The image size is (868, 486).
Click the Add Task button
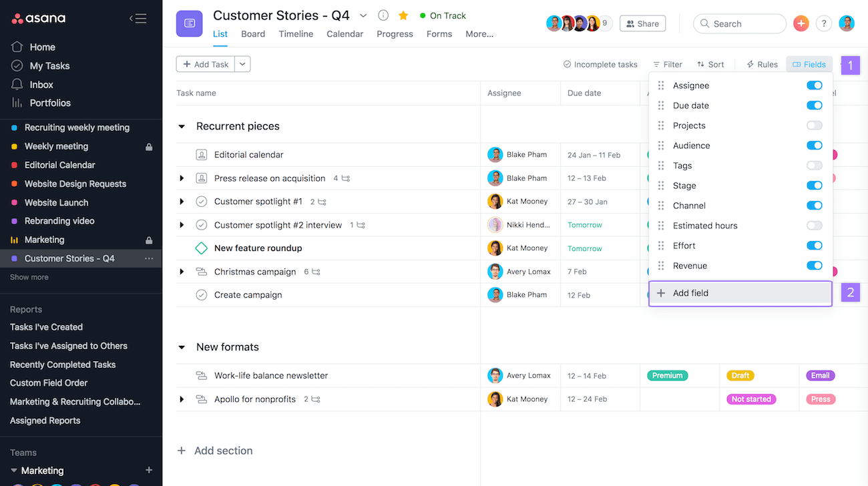click(206, 64)
